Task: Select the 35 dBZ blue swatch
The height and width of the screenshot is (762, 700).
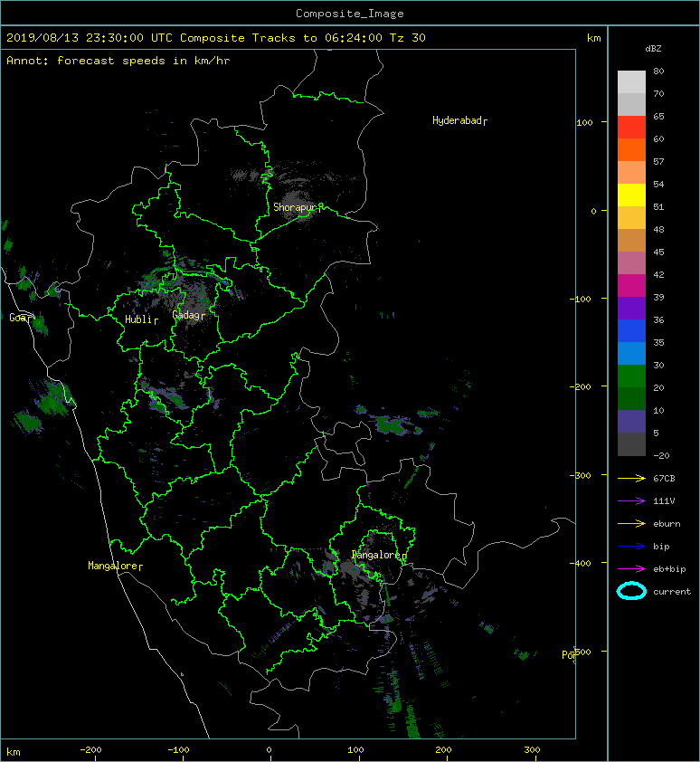Action: coord(631,330)
